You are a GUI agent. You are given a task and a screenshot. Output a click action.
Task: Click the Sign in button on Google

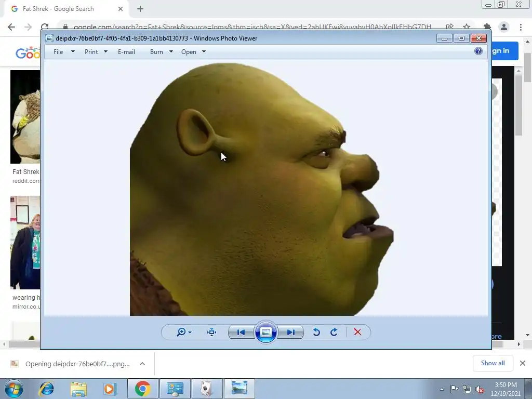[505, 51]
